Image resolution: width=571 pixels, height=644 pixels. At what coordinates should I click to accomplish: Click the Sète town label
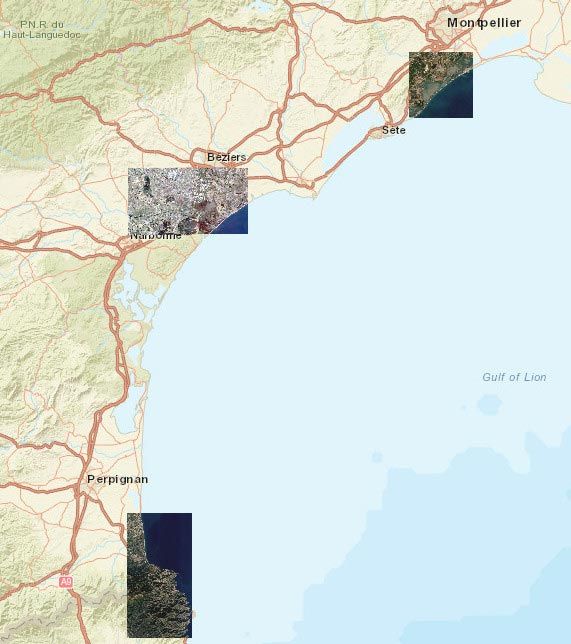[x=394, y=130]
